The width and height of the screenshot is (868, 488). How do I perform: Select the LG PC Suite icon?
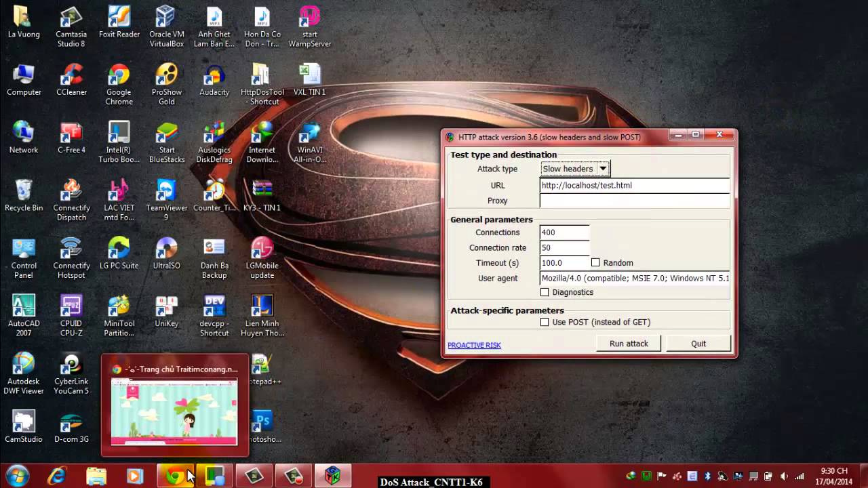click(119, 255)
